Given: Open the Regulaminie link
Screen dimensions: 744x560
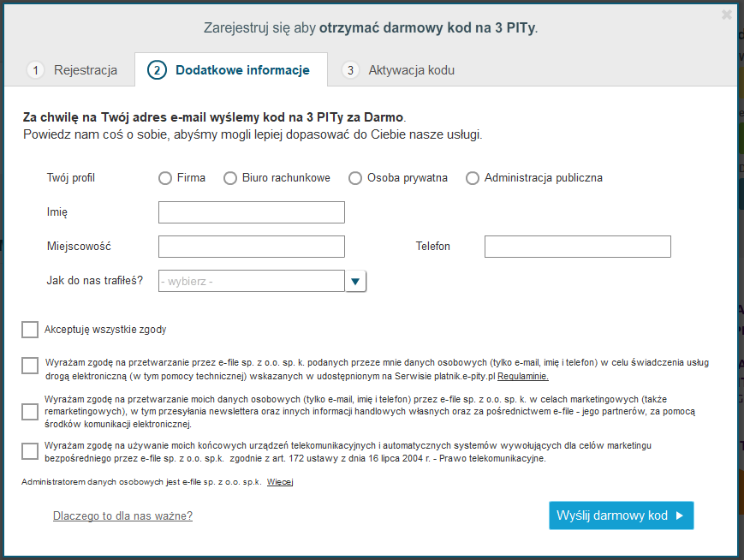Looking at the screenshot, I should (523, 377).
